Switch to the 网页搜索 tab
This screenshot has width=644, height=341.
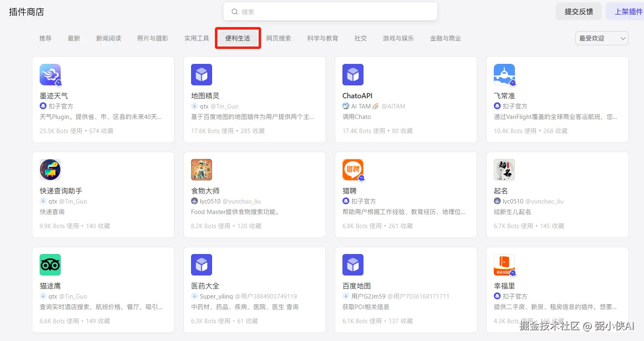278,38
